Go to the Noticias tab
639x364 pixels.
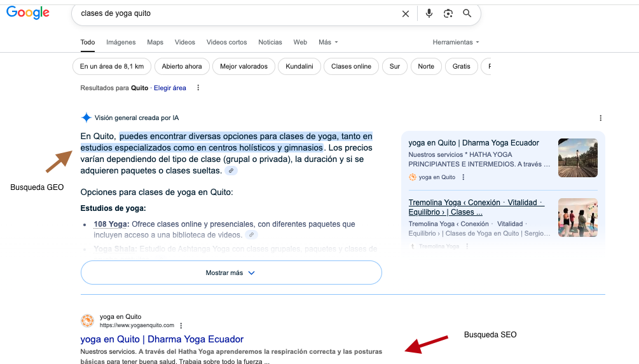[270, 43]
